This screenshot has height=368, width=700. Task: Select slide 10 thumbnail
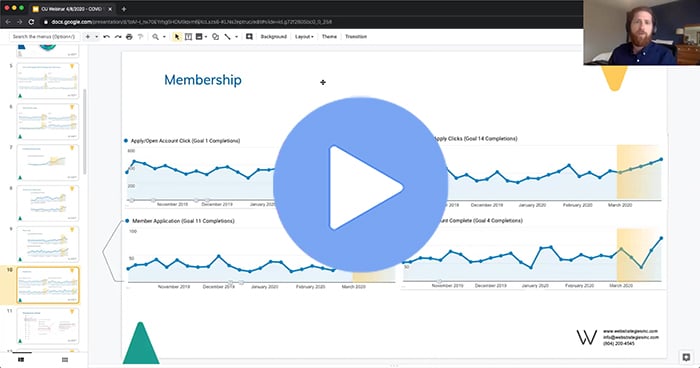coord(48,285)
